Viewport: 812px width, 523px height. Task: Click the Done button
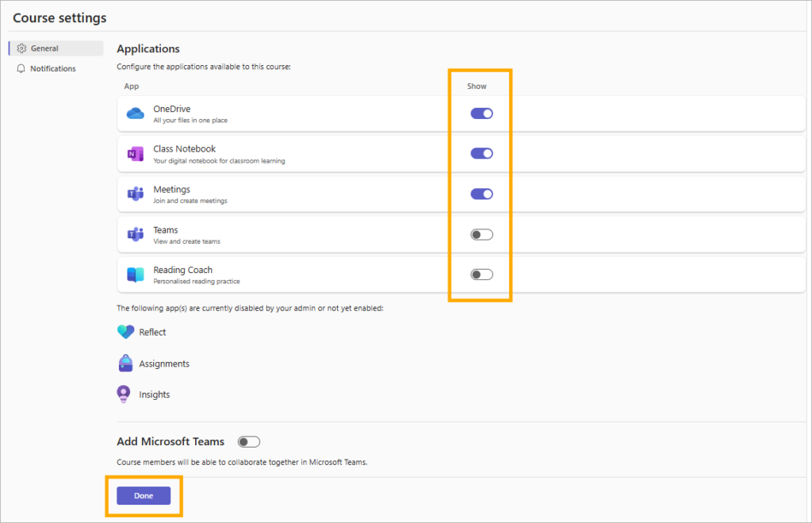[144, 495]
